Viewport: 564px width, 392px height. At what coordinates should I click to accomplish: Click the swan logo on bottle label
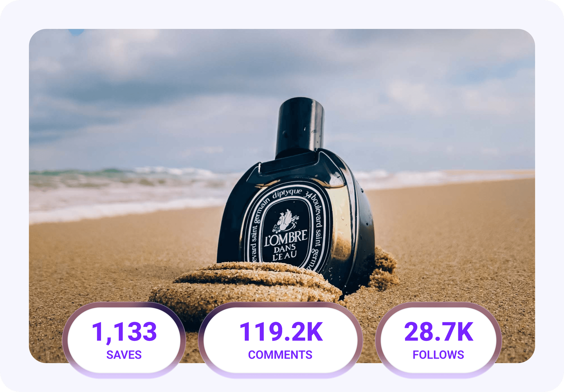point(285,220)
